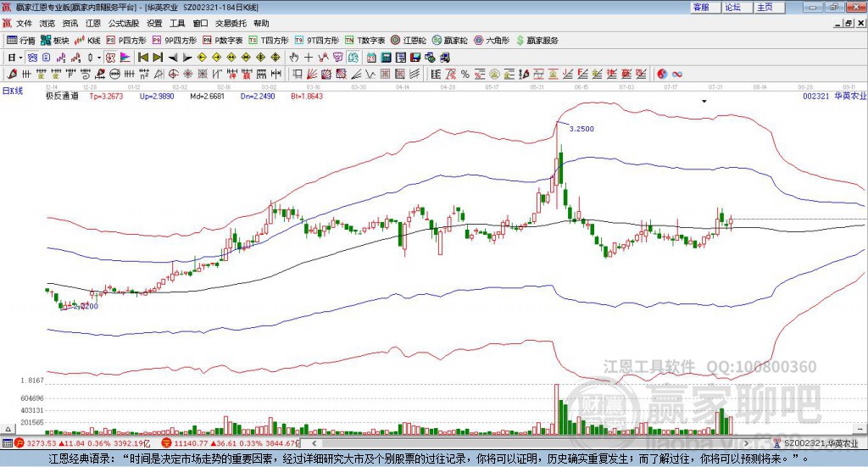Switch to K线 candlestick chart
The height and width of the screenshot is (467, 868).
pyautogui.click(x=87, y=41)
